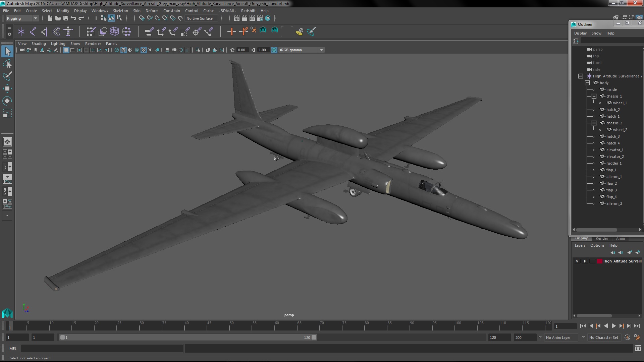This screenshot has width=644, height=362.
Task: Click the Undo arrow icon
Action: pyautogui.click(x=73, y=18)
